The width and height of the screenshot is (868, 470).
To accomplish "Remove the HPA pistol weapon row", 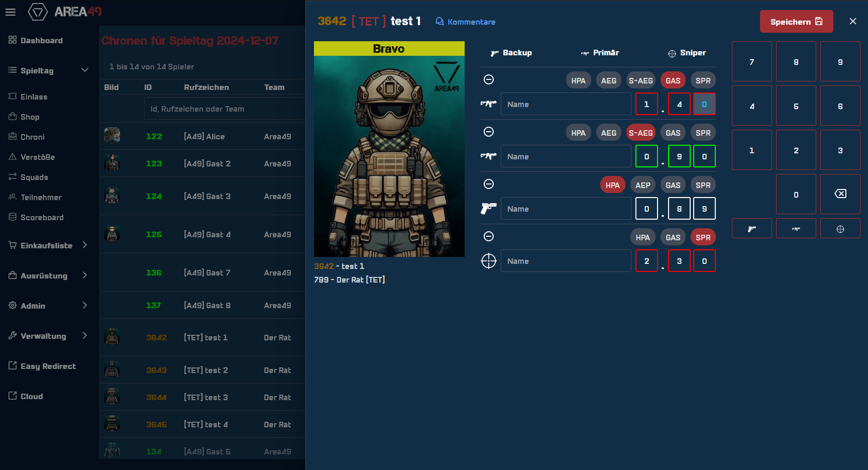I will (x=489, y=184).
